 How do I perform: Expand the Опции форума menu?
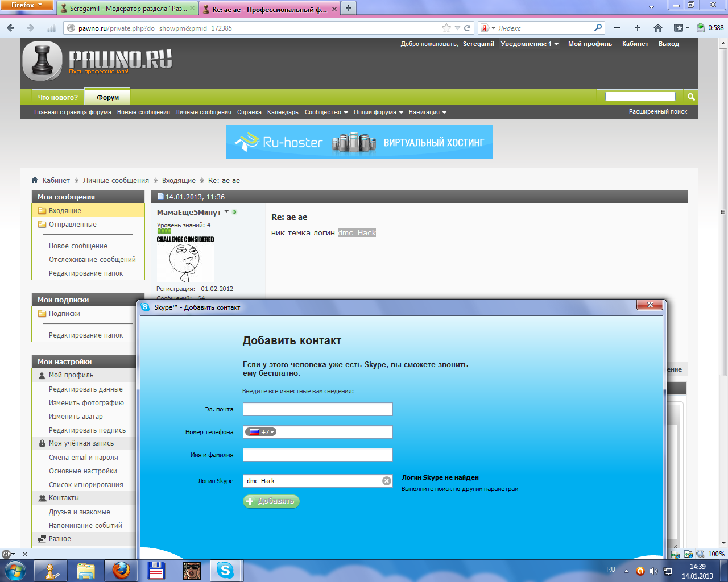coord(378,112)
